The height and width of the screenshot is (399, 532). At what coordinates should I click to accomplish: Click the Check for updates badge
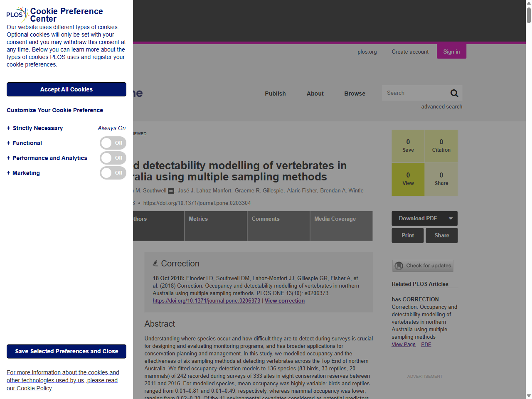(x=422, y=266)
